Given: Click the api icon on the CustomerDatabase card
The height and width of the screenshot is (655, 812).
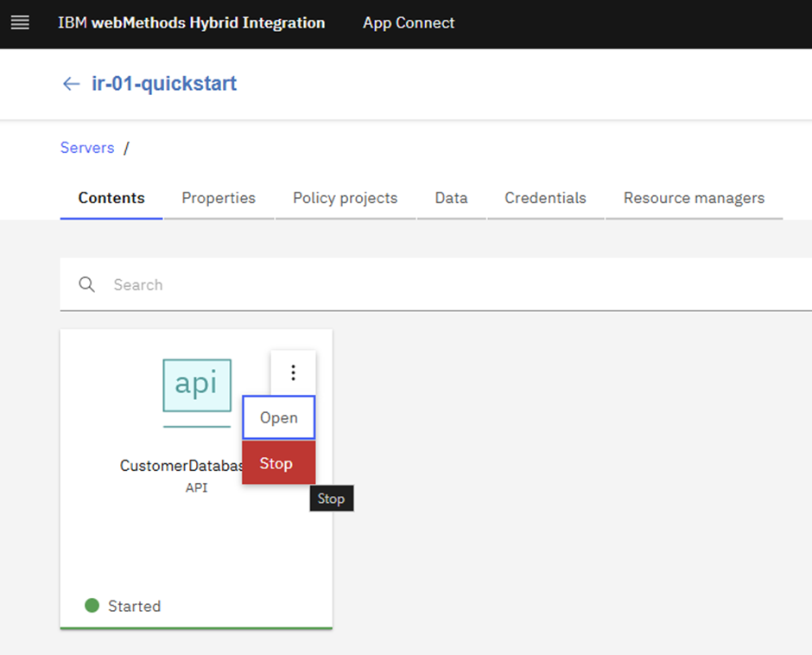Looking at the screenshot, I should [x=197, y=385].
